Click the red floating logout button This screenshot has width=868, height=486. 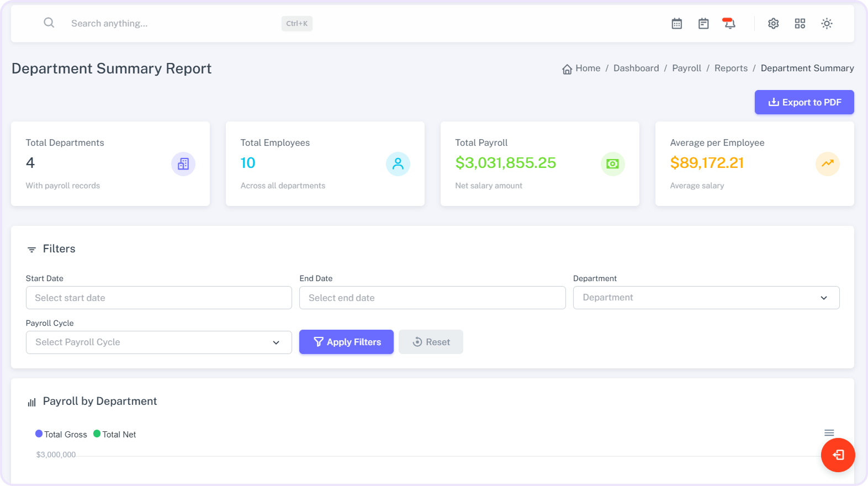point(838,455)
